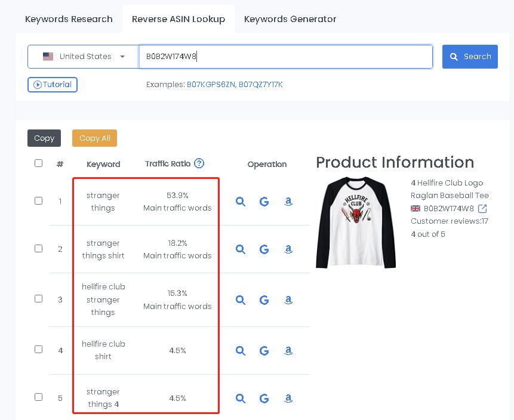Viewport: 514px width, 420px height.
Task: Click Google icon for hellfire club shirt row
Action: click(264, 351)
